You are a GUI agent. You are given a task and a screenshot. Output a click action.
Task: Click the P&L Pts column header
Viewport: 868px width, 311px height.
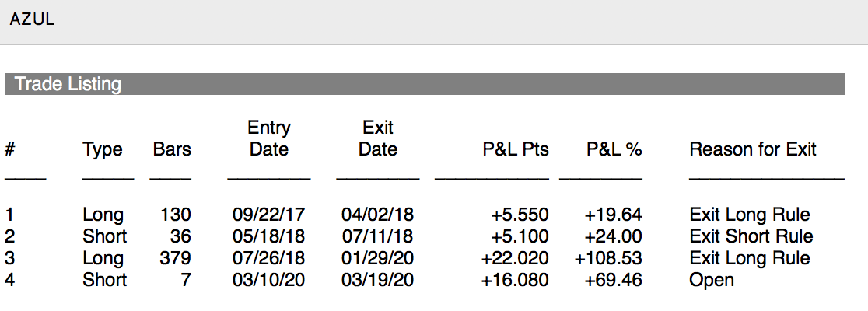coord(516,149)
